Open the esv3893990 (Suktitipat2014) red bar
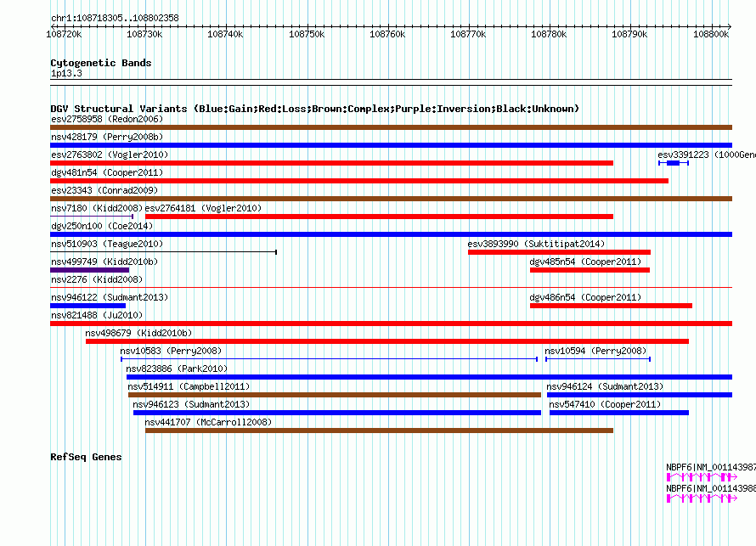The height and width of the screenshot is (546, 756). pos(559,252)
